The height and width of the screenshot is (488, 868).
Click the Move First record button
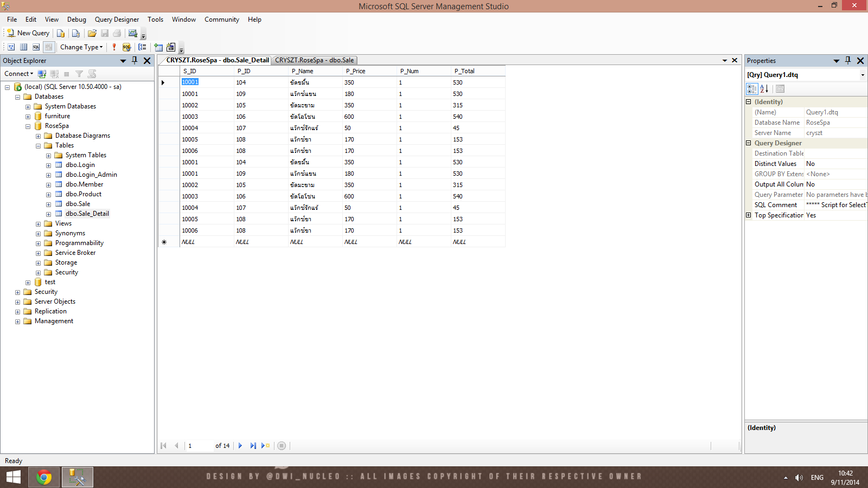tap(164, 446)
